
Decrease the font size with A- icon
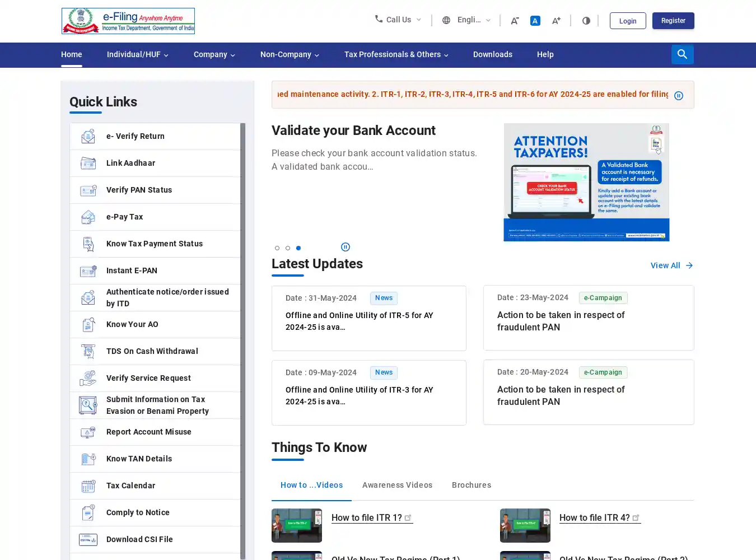515,21
